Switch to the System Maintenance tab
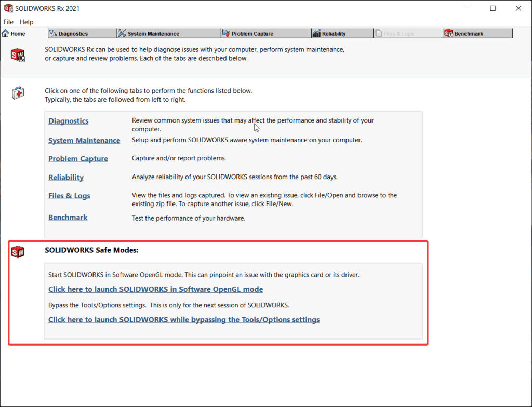The image size is (532, 407). pos(169,33)
